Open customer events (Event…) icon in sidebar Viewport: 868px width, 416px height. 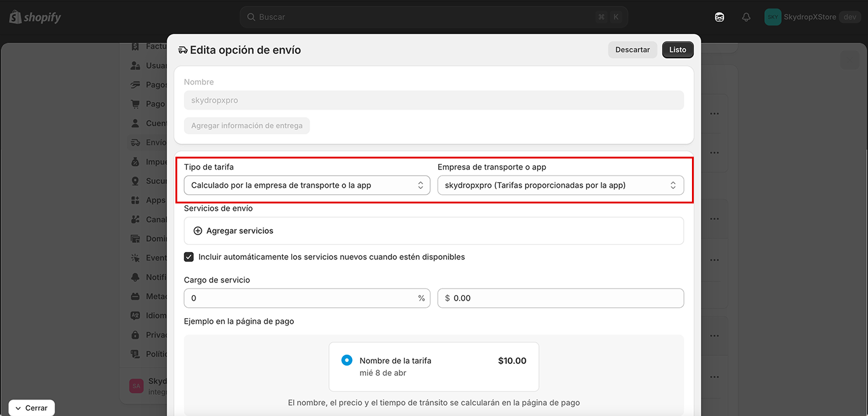point(135,258)
